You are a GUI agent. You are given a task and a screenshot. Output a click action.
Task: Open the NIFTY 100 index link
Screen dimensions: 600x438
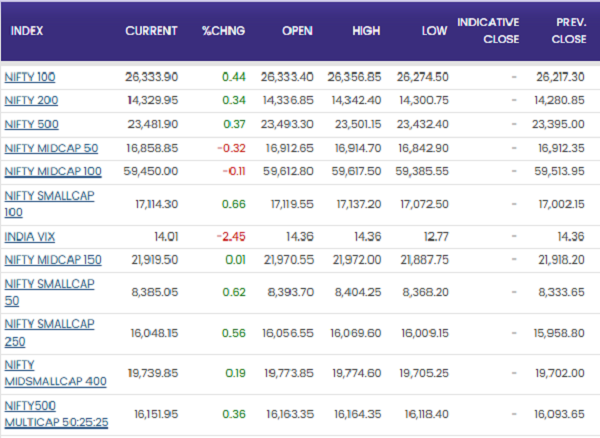tap(31, 76)
